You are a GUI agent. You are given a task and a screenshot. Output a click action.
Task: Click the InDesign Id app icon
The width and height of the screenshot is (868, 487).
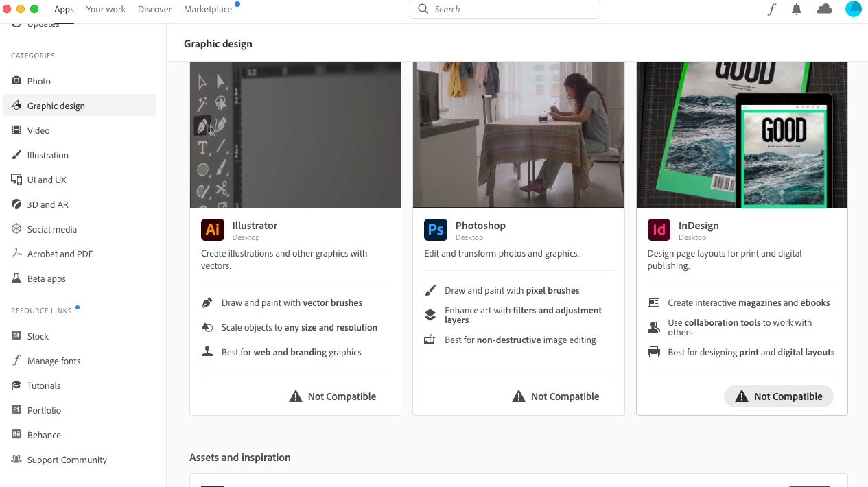pos(659,230)
